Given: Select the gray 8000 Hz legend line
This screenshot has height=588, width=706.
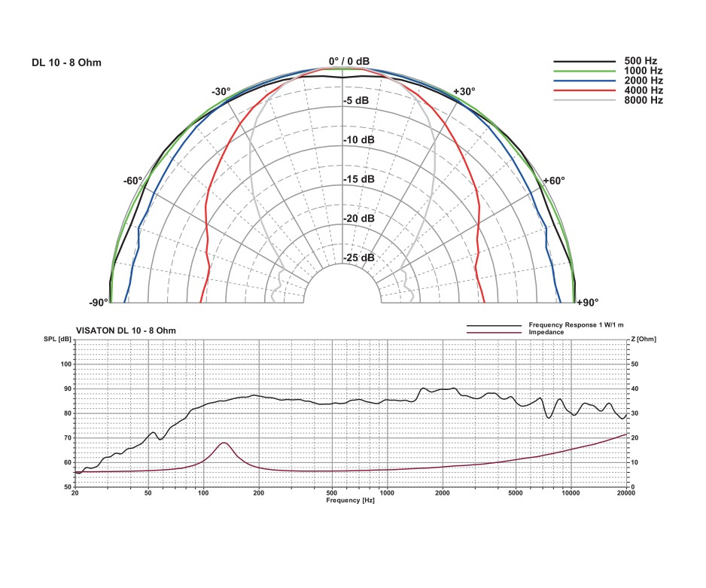Looking at the screenshot, I should coord(583,100).
